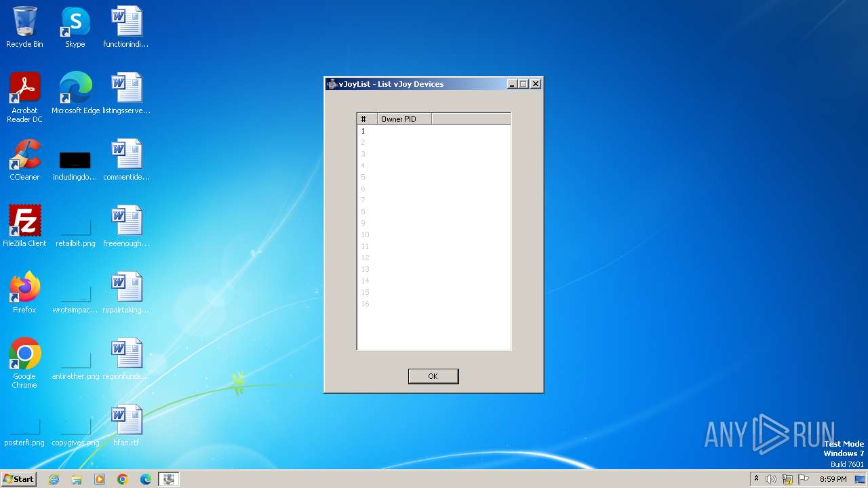The image size is (868, 488).
Task: Open Microsoft Edge desktop shortcut
Action: coord(75,94)
